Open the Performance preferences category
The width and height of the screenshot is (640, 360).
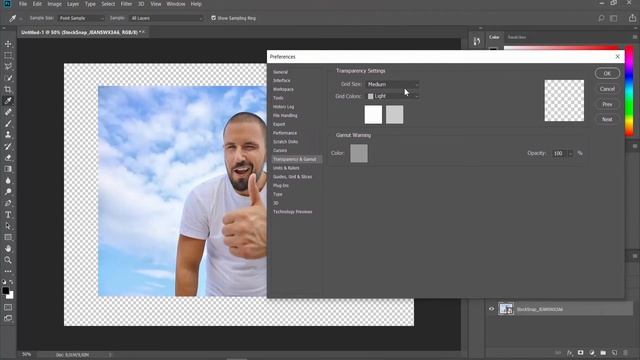[x=285, y=133]
